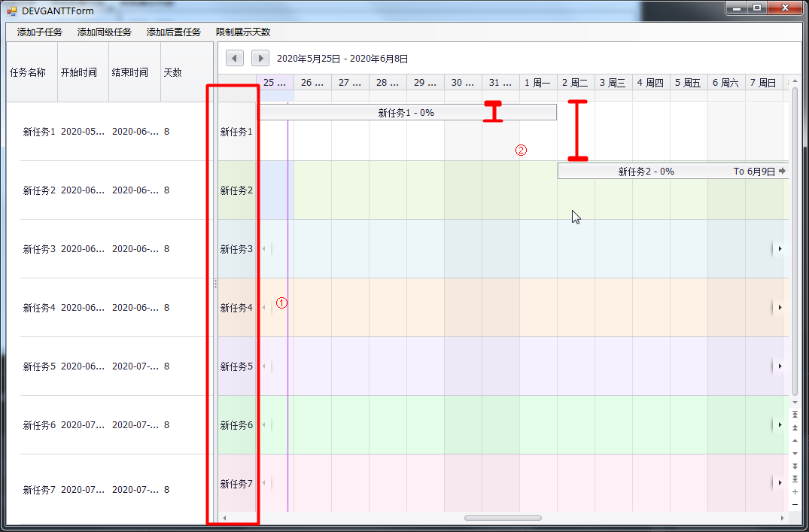Screen dimensions: 809x532
Task: Sort by 开始时间 column header
Action: (83, 72)
